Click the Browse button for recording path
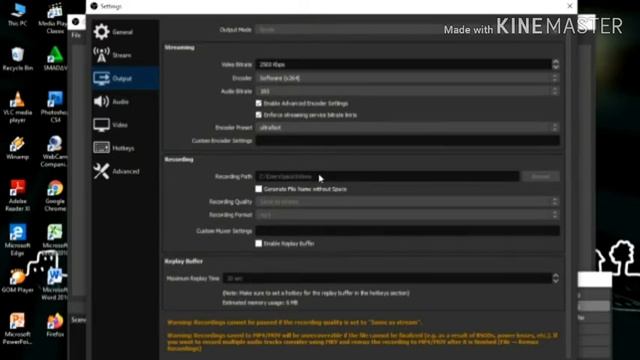The width and height of the screenshot is (640, 360). click(x=541, y=176)
